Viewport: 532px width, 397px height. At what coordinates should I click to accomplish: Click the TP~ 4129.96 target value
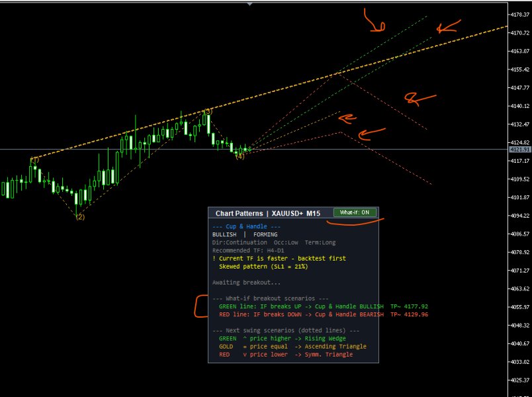409,314
